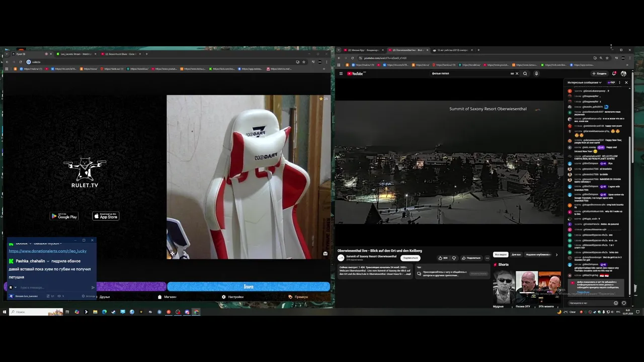Screen dimensions: 644x362
Task: Click the blue Start button on rulet.tv
Action: [249, 287]
